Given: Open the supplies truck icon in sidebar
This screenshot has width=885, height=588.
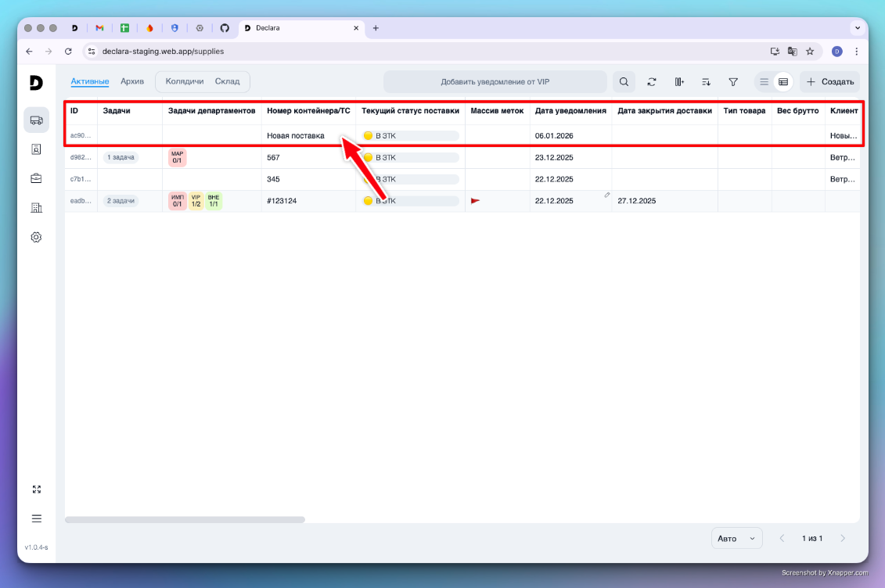Looking at the screenshot, I should point(36,120).
